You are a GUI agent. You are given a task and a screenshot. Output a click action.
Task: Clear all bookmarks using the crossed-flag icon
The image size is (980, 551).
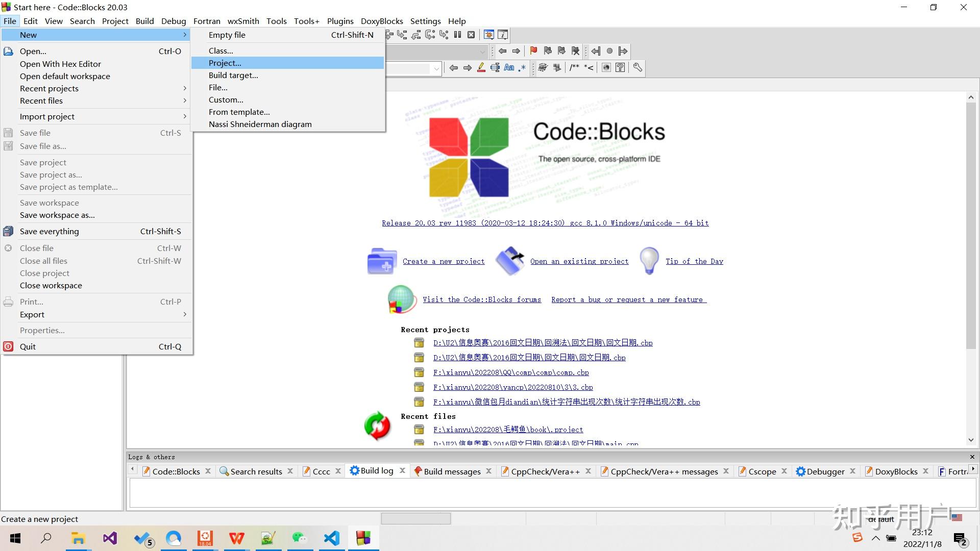(x=575, y=51)
